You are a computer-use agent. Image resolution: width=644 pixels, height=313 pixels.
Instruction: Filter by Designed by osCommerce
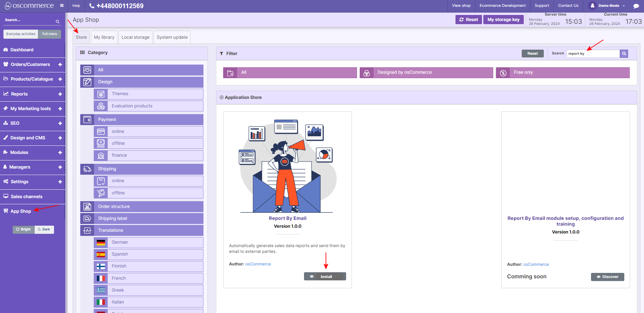click(x=426, y=72)
